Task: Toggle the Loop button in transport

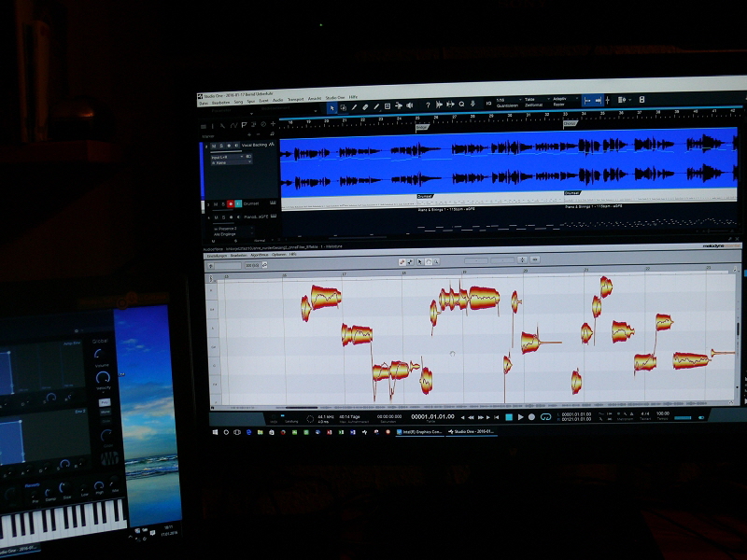Action: pos(544,416)
